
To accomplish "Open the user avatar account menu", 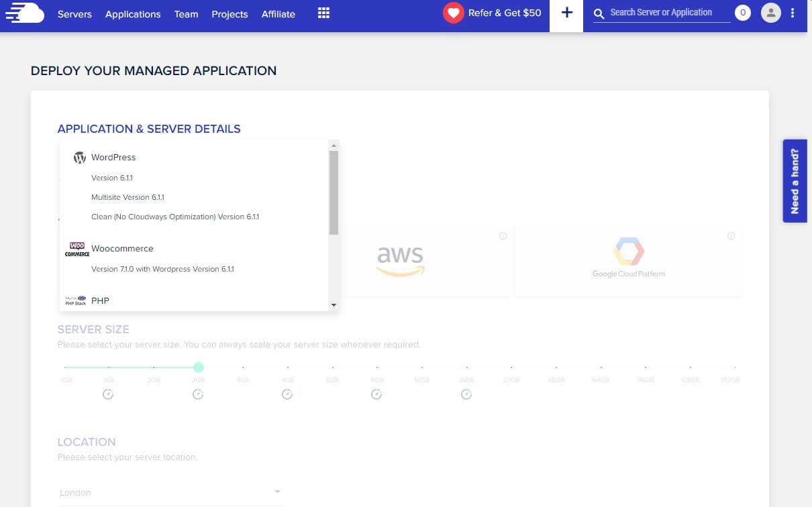I will coord(771,13).
